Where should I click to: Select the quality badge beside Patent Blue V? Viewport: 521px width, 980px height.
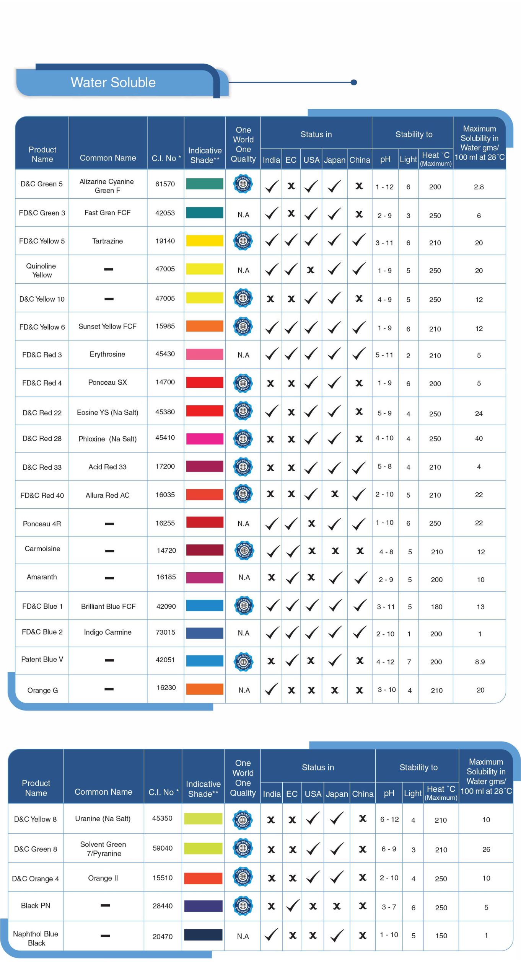(x=243, y=661)
